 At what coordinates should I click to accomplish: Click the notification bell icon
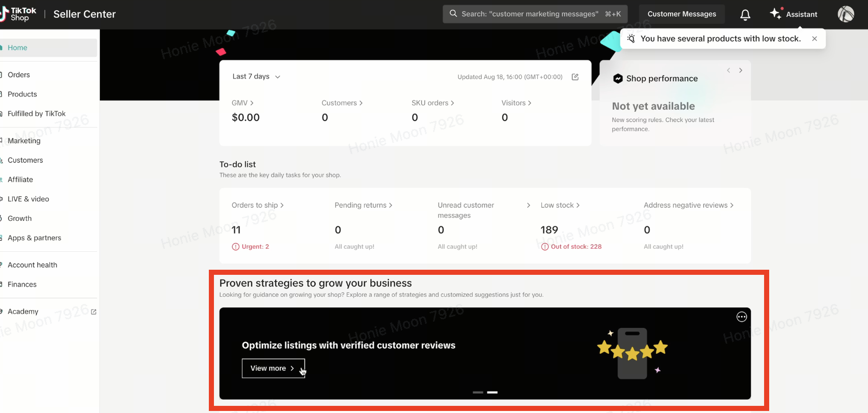pos(745,15)
